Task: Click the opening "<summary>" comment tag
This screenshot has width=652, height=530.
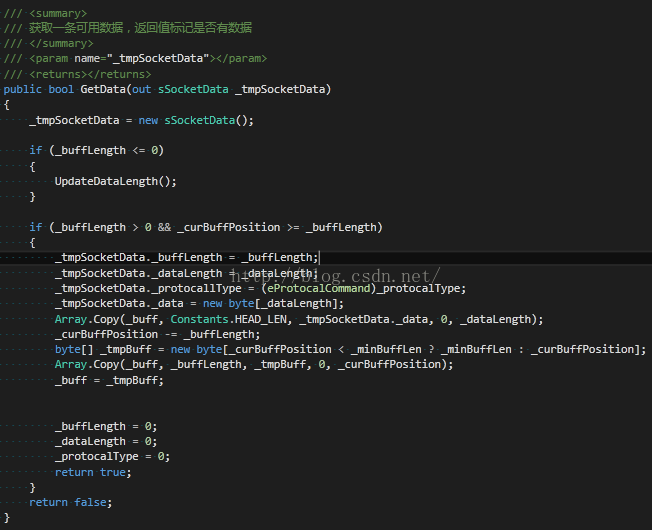Action: coord(58,13)
